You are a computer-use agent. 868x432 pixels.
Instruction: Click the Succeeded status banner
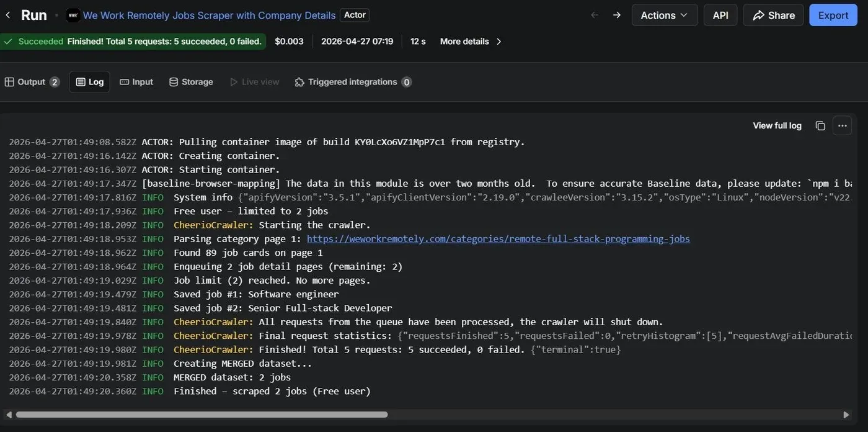coord(133,42)
